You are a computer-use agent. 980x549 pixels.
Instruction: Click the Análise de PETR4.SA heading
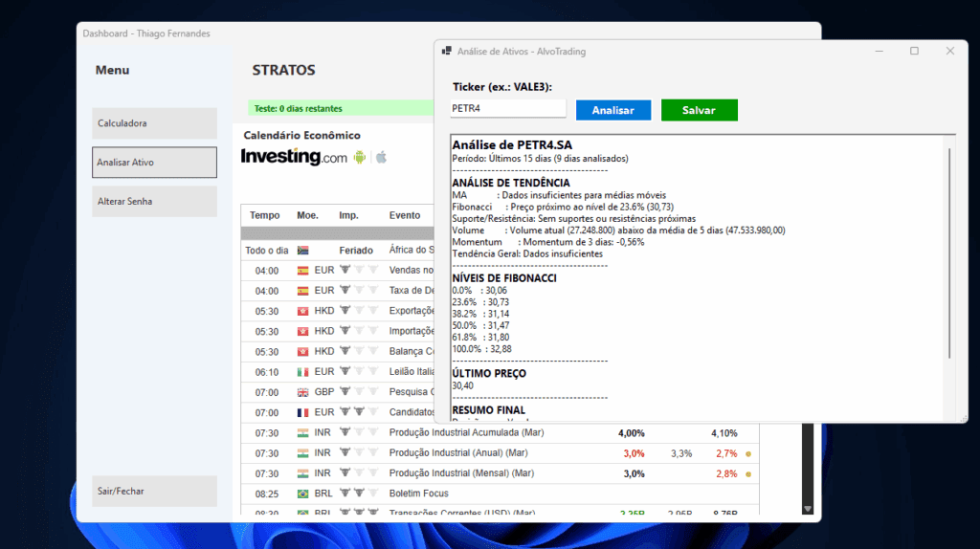coord(512,144)
